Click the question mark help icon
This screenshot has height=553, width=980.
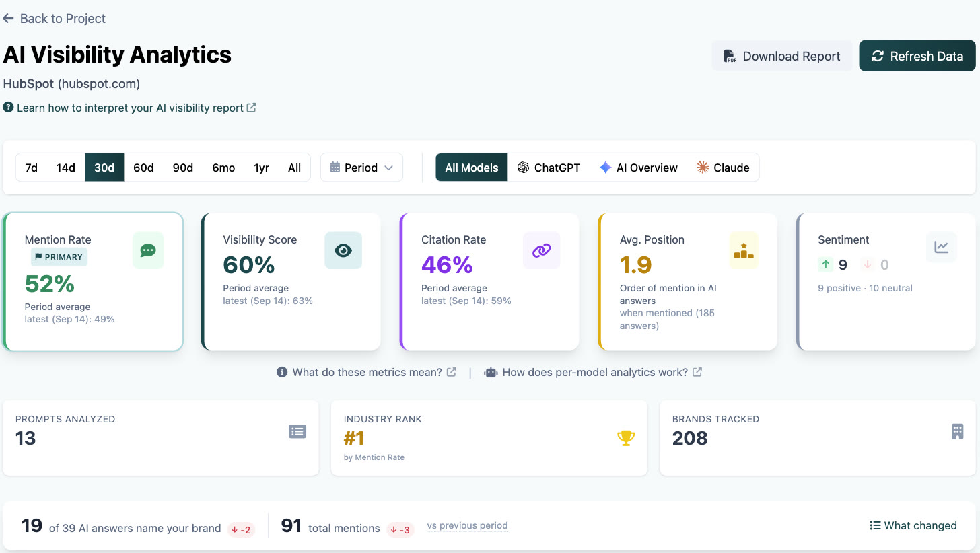click(x=8, y=107)
